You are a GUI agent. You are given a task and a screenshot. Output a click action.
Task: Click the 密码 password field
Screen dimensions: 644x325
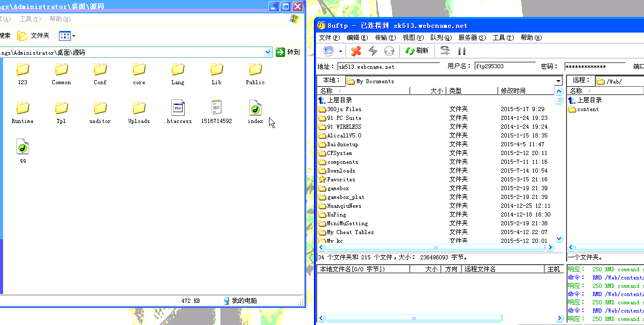coord(595,67)
